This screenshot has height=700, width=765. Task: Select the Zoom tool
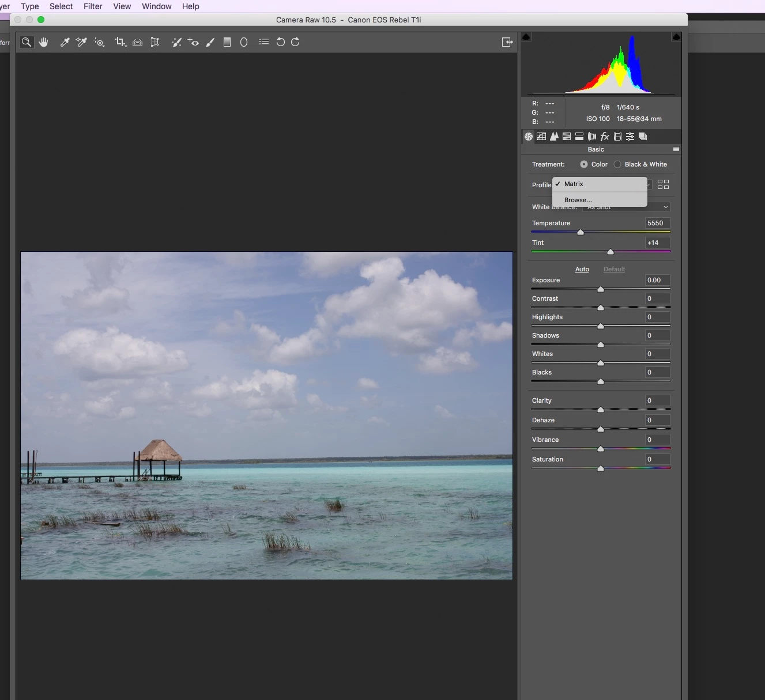coord(27,42)
